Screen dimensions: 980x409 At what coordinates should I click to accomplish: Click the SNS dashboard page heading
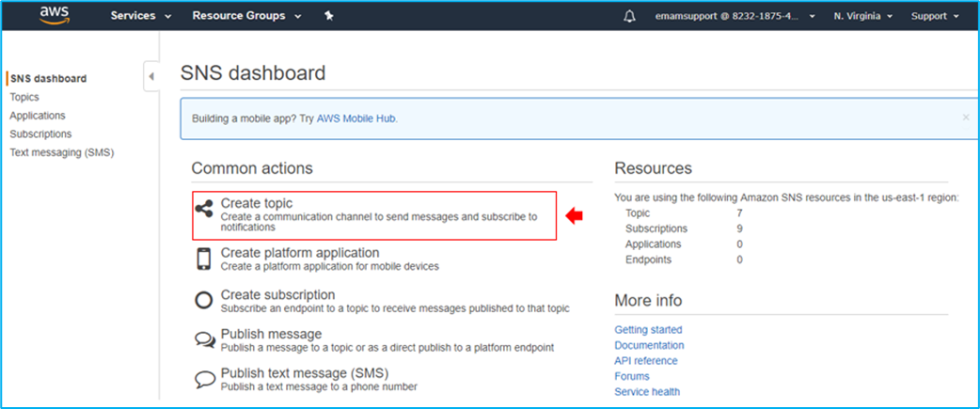pyautogui.click(x=253, y=73)
